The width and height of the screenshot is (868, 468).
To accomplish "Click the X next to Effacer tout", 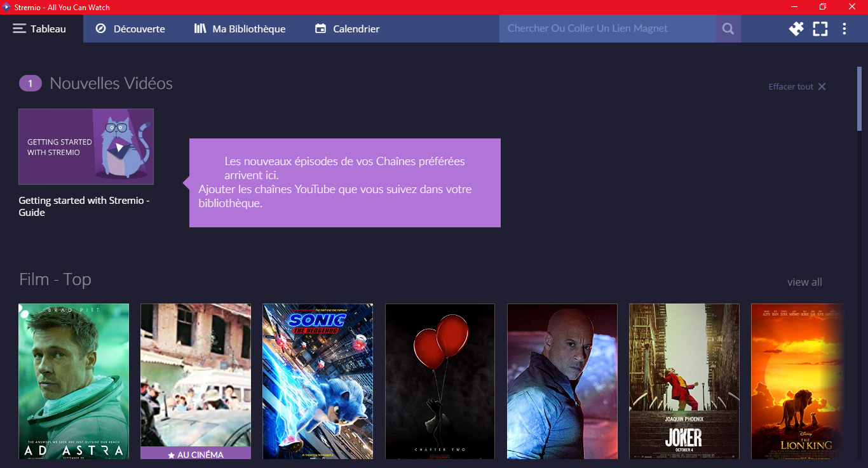I will (x=822, y=86).
